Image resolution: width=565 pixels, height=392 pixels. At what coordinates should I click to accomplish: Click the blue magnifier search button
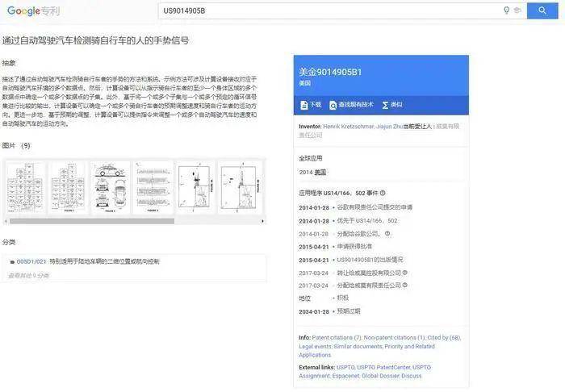point(542,10)
